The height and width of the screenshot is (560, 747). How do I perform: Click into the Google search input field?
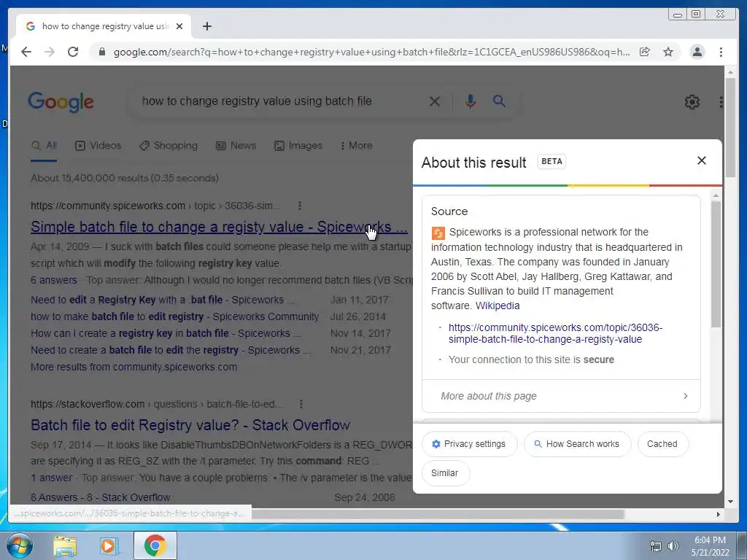click(281, 101)
